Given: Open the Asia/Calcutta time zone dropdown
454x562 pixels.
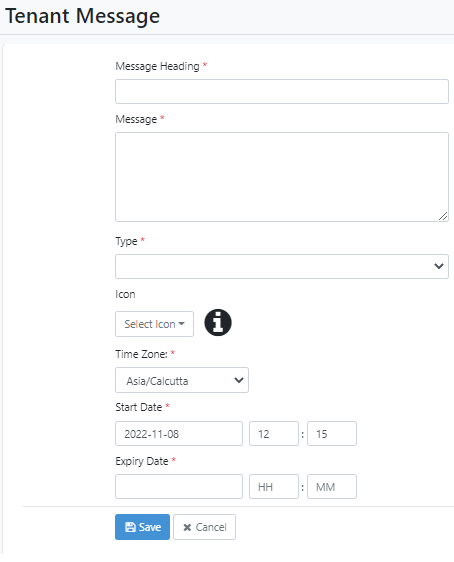Looking at the screenshot, I should click(182, 380).
